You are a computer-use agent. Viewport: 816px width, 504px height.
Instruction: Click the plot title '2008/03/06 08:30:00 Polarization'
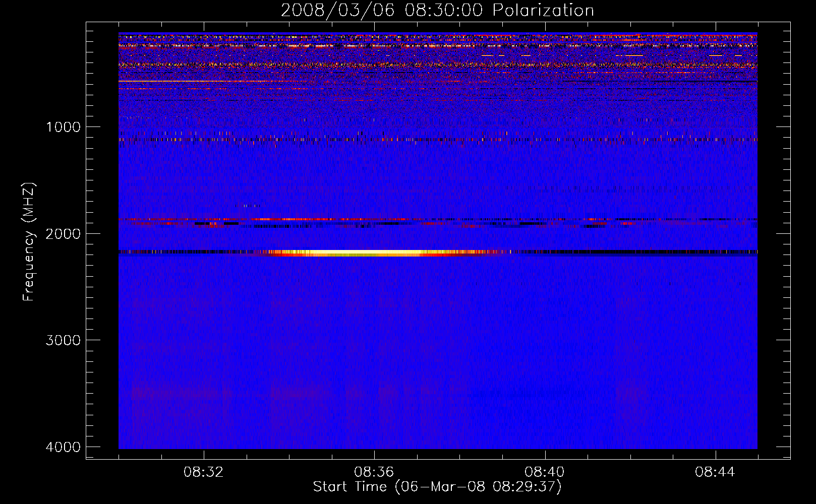click(437, 10)
